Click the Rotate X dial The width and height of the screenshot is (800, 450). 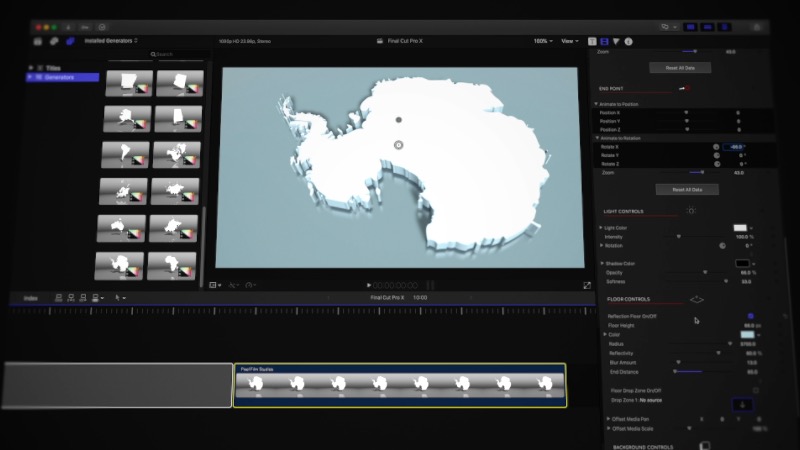716,147
